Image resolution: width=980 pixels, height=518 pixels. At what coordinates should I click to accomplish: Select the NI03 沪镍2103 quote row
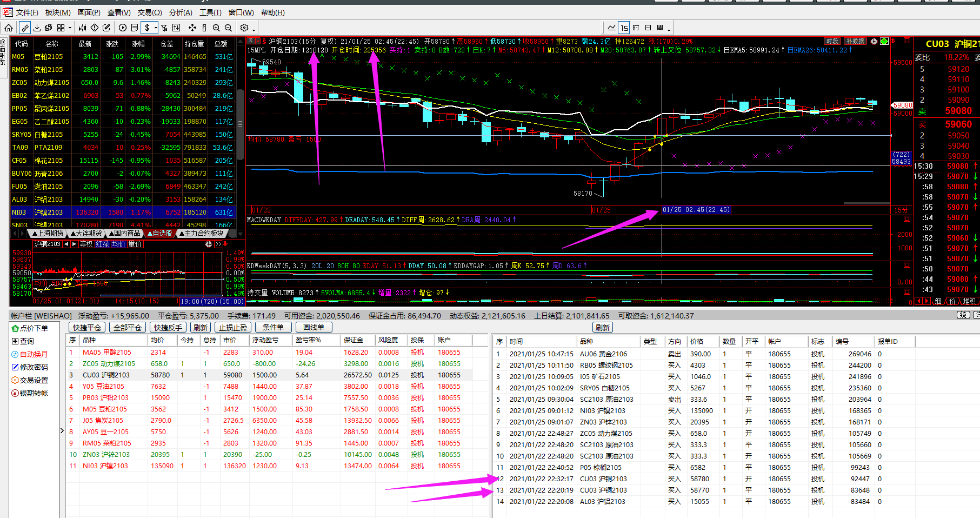click(123, 212)
